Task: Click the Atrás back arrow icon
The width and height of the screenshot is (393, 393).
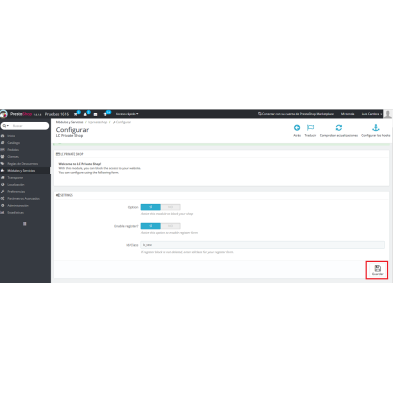Action: click(297, 128)
